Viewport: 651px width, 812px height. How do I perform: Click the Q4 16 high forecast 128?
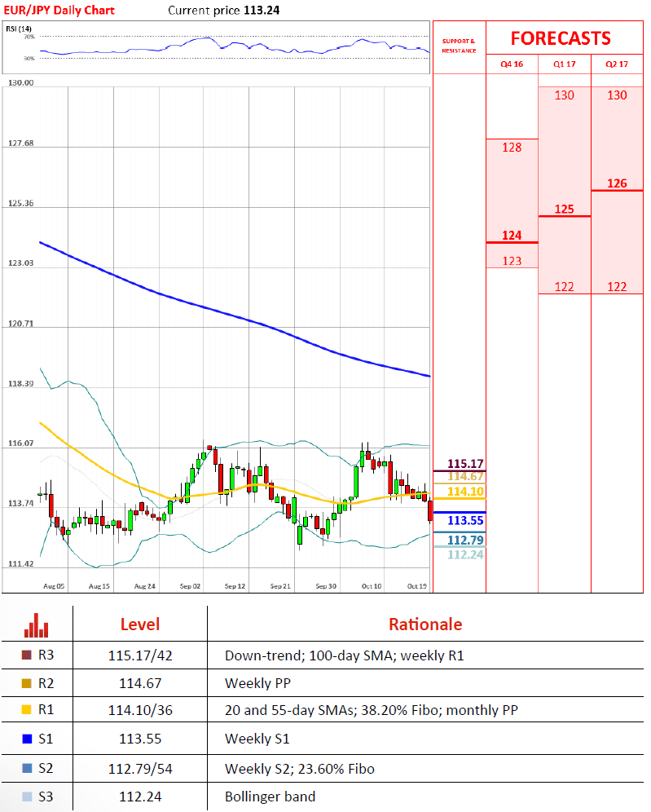512,148
